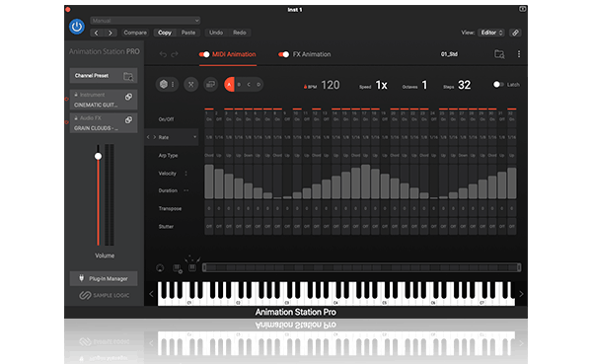This screenshot has height=364, width=591.
Task: Click the plugin undo arrow icon
Action: [163, 54]
